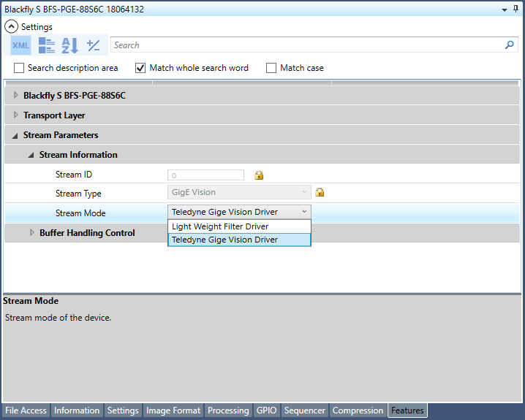Select the Stream Type row label

(78, 194)
